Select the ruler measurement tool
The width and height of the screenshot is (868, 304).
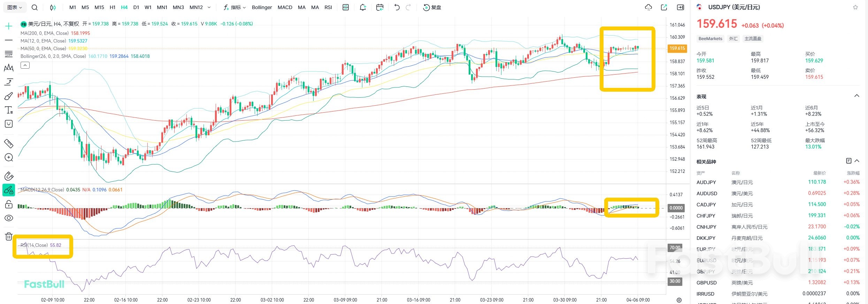[9, 143]
